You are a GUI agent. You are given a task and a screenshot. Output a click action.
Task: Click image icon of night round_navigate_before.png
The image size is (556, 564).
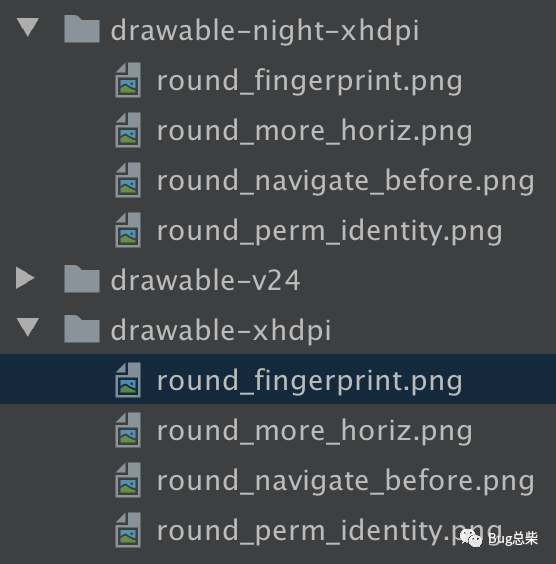tap(128, 180)
